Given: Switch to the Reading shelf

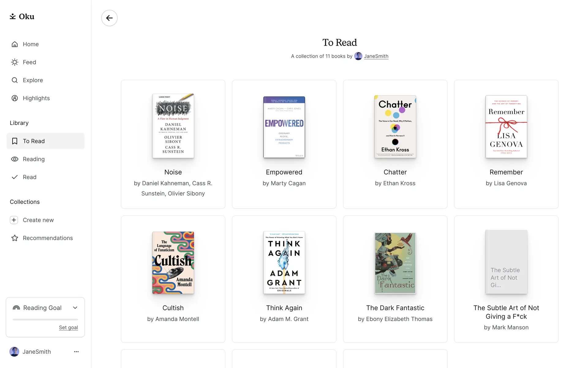Looking at the screenshot, I should click(34, 159).
